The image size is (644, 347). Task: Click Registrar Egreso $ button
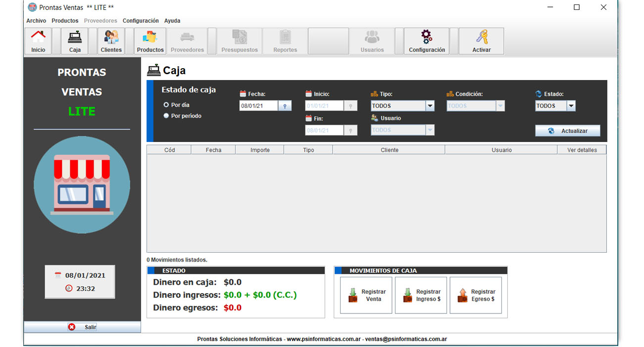[476, 296]
